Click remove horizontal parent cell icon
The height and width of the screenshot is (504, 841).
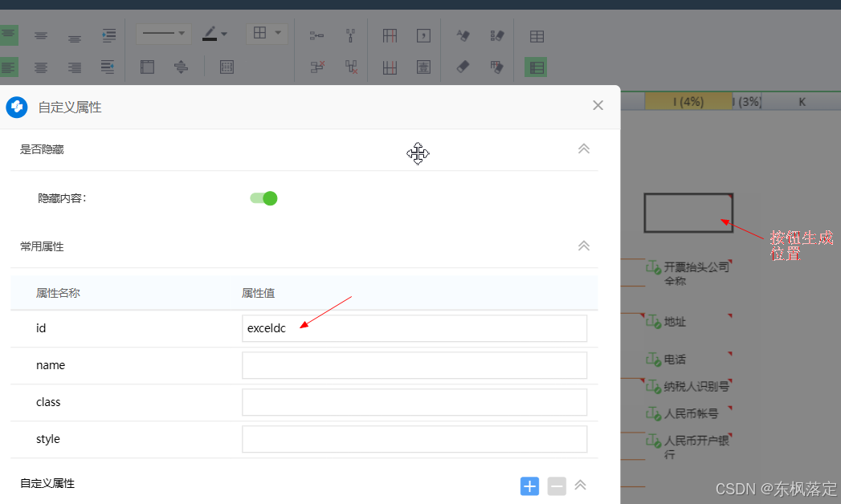click(317, 67)
